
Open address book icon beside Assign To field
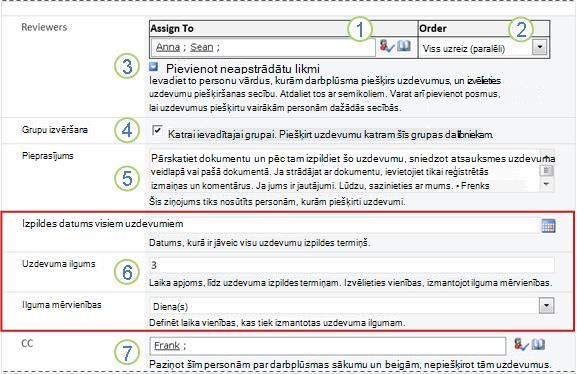404,46
